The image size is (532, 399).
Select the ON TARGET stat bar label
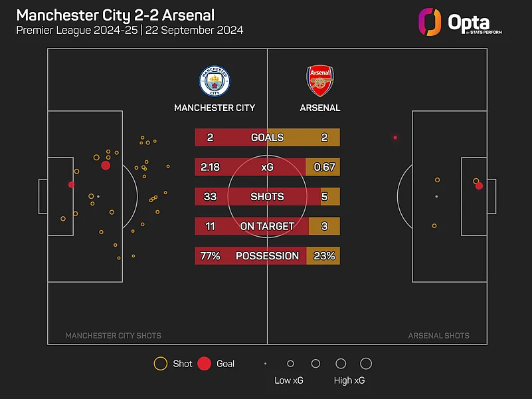tap(267, 226)
